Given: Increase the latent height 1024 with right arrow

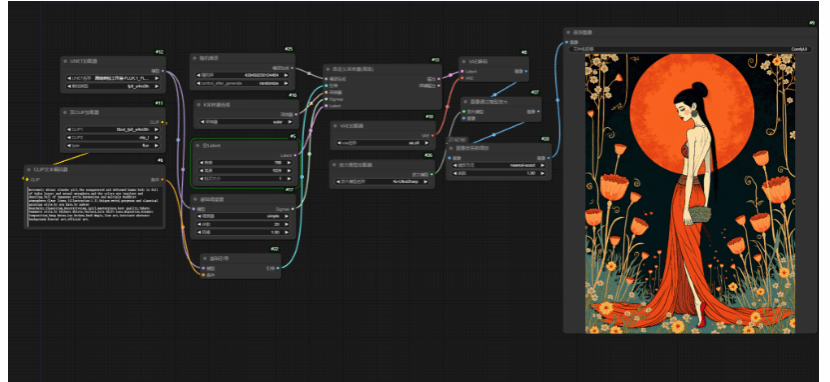Looking at the screenshot, I should tap(288, 171).
